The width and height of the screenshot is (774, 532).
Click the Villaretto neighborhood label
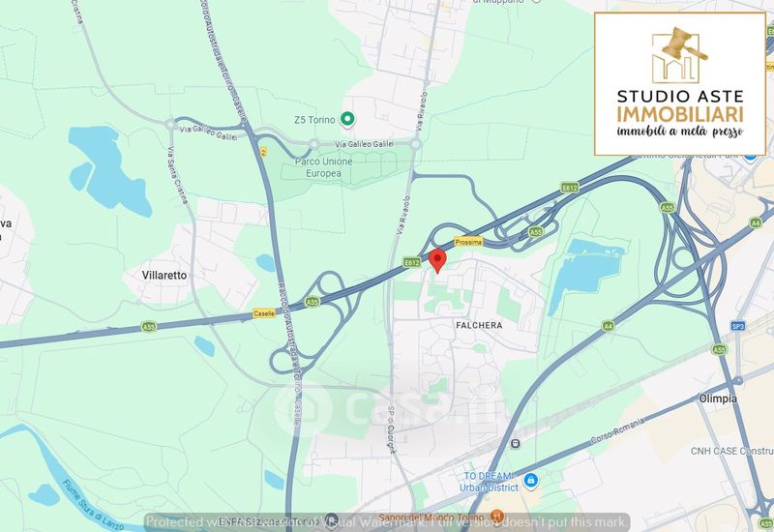point(164,276)
